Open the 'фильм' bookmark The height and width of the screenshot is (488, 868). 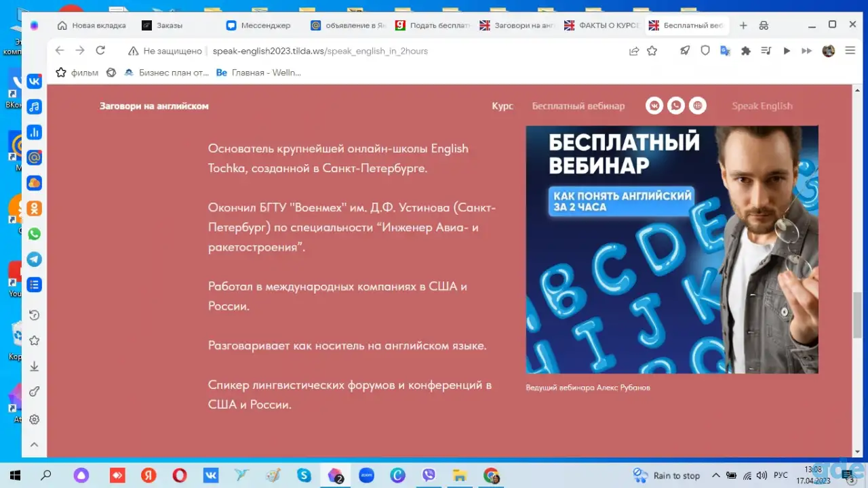click(77, 73)
